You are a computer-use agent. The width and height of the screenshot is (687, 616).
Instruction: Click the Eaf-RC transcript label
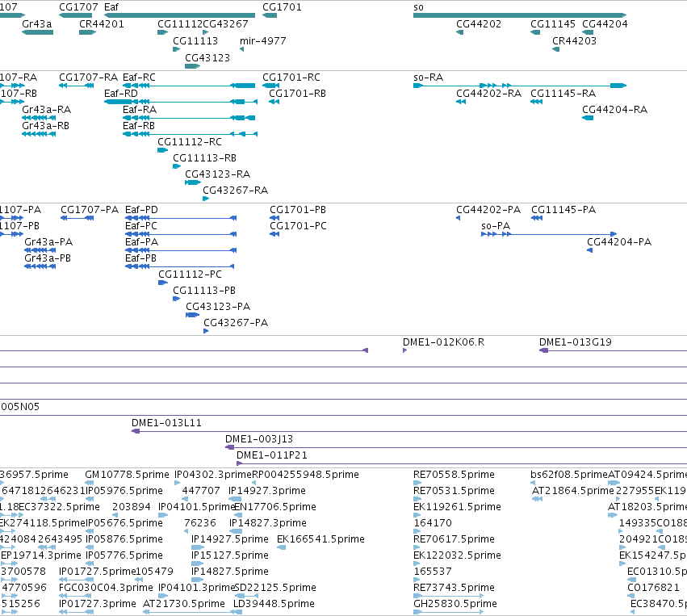point(139,78)
